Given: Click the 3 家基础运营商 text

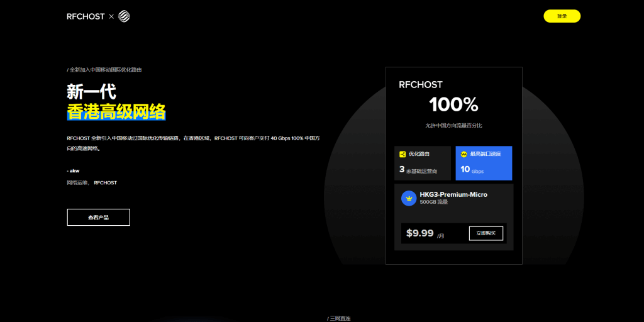Looking at the screenshot, I should (x=418, y=170).
